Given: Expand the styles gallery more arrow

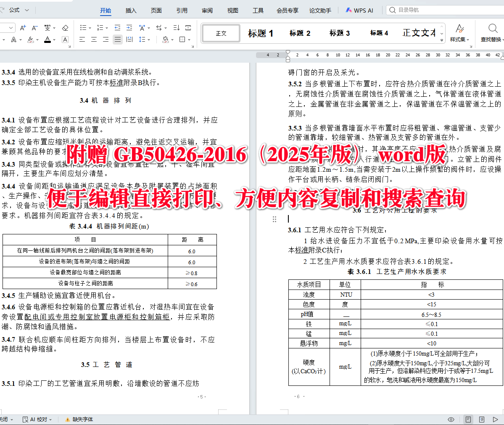Looking at the screenshot, I should point(442,40).
